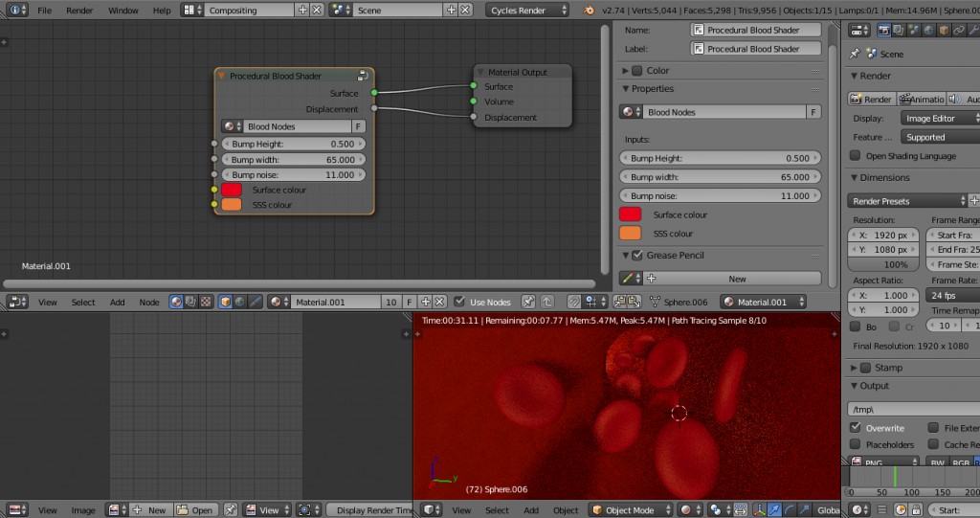Click the pin icon beside Scene
This screenshot has height=518, width=980.
coord(854,55)
